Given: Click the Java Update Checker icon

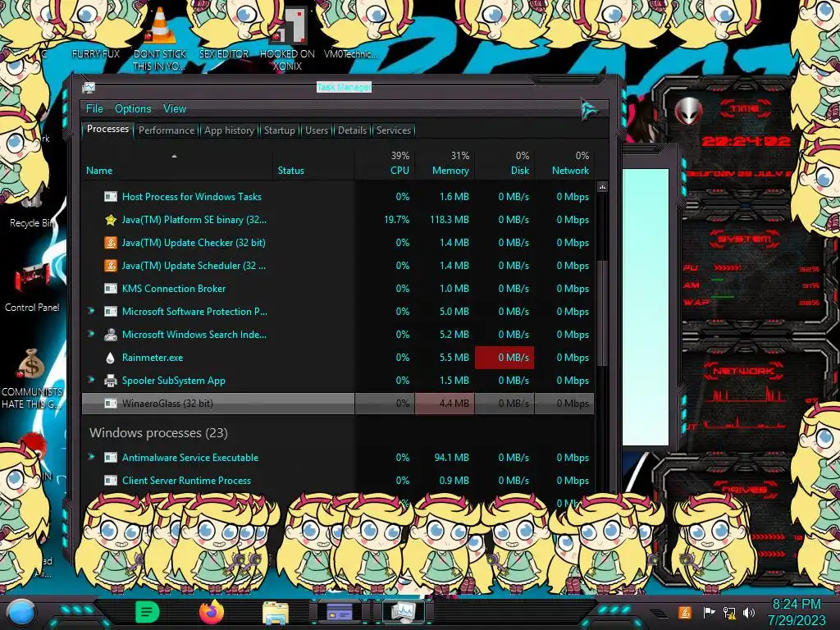Looking at the screenshot, I should click(x=111, y=243).
